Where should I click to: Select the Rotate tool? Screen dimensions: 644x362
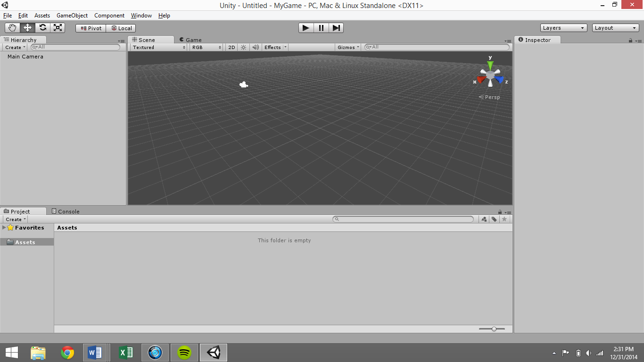(42, 28)
